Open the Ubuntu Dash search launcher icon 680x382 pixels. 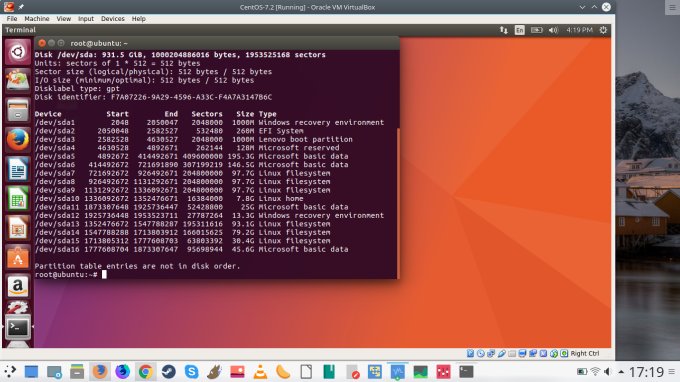point(18,52)
